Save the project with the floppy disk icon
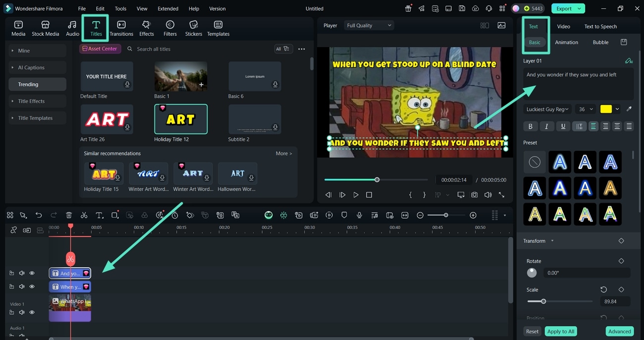Image resolution: width=644 pixels, height=340 pixels. click(462, 8)
